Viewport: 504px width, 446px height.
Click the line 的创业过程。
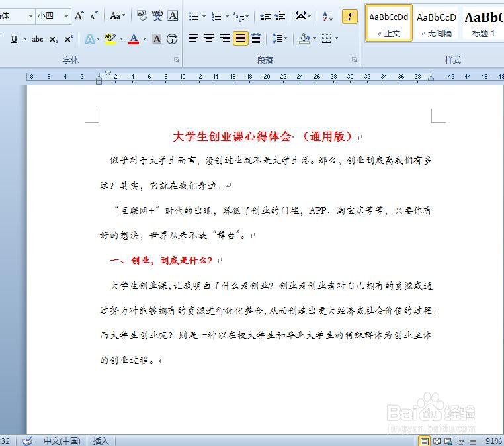[x=128, y=360]
